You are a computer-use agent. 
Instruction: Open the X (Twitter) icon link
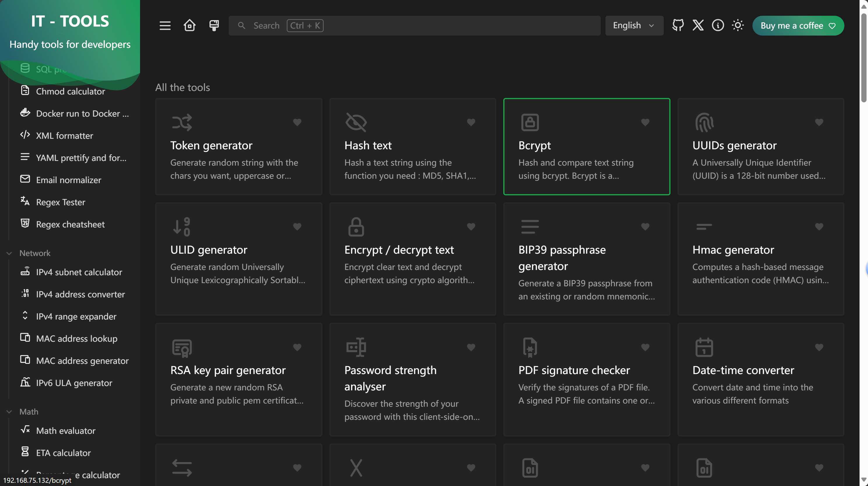698,26
